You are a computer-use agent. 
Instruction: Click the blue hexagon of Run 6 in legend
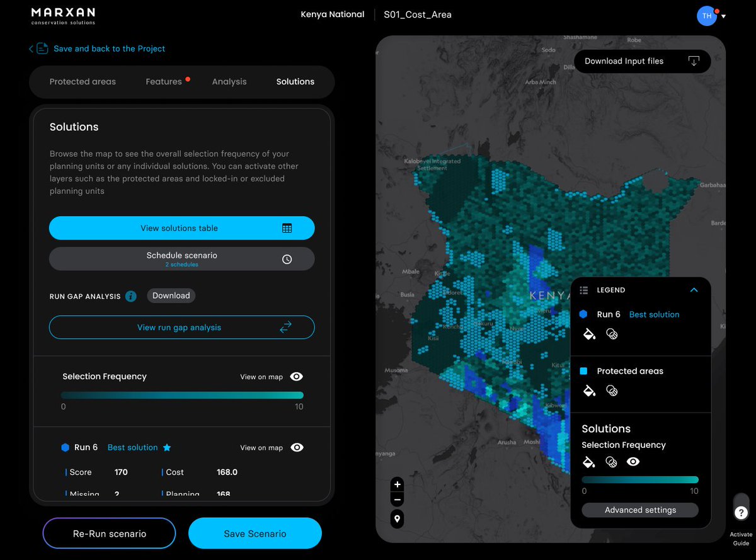coord(584,314)
